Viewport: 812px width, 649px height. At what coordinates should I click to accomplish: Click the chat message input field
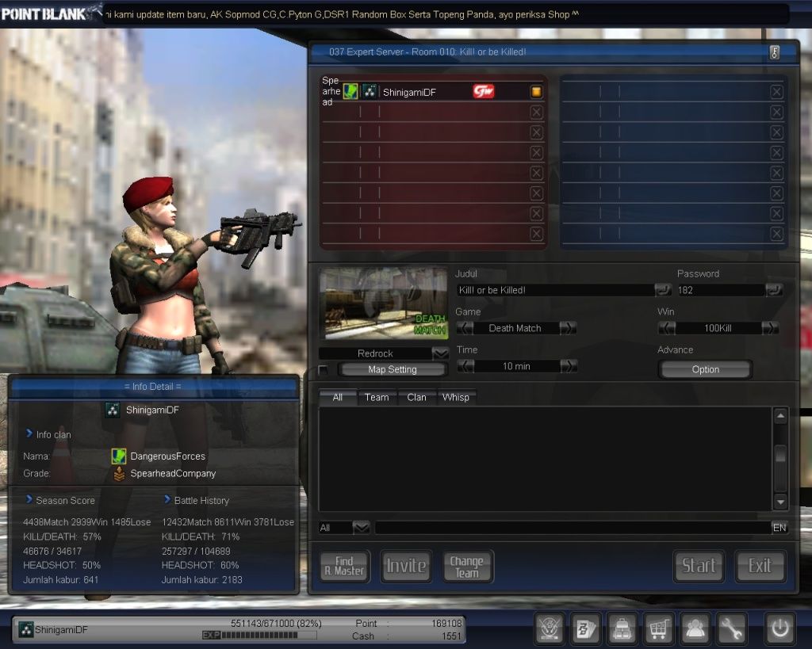pyautogui.click(x=573, y=528)
